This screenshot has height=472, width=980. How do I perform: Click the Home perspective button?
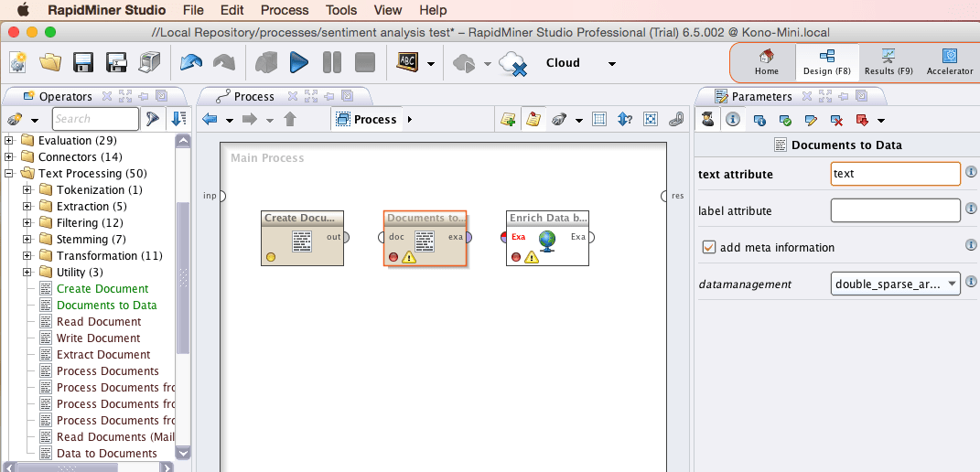(766, 62)
